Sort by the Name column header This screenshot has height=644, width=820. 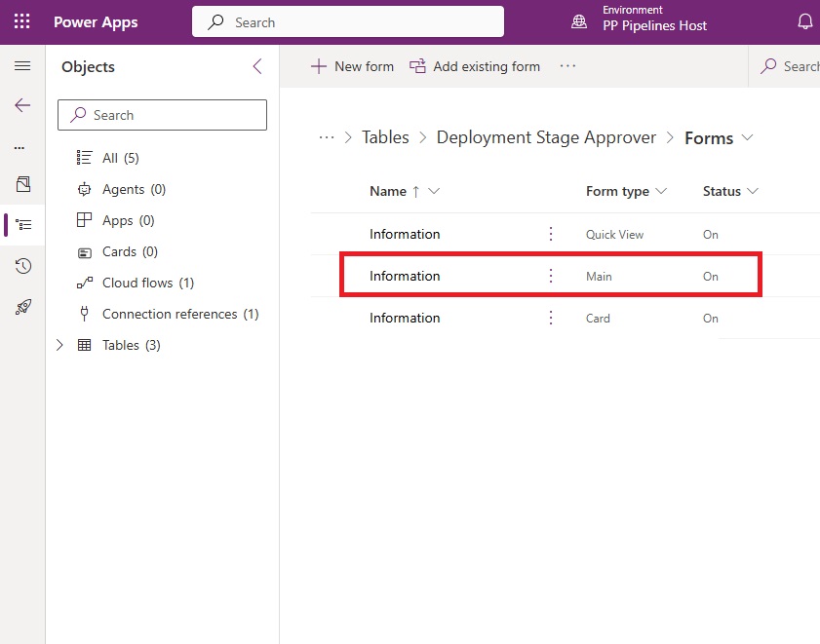point(387,191)
